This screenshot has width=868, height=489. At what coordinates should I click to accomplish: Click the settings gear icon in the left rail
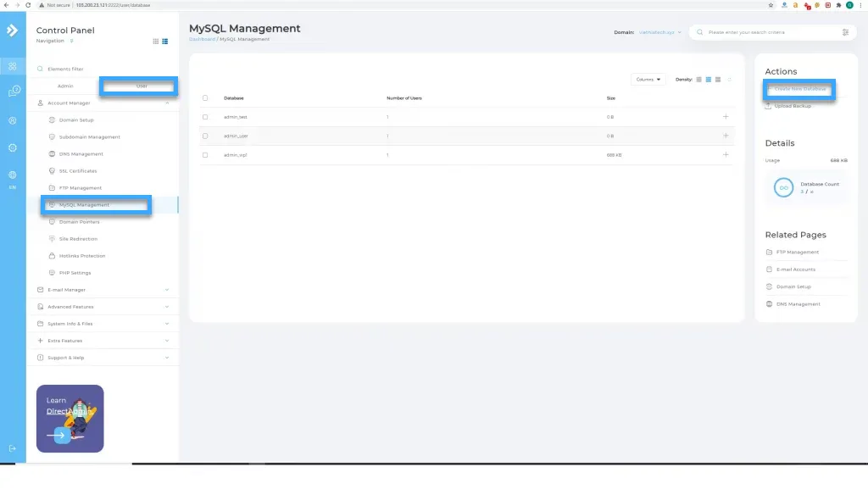click(x=12, y=147)
